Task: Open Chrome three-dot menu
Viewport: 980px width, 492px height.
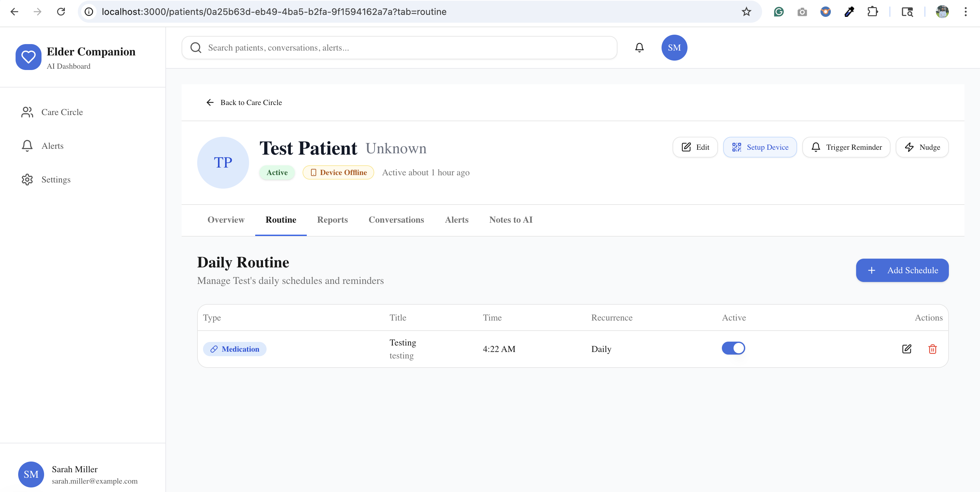Action: point(965,12)
